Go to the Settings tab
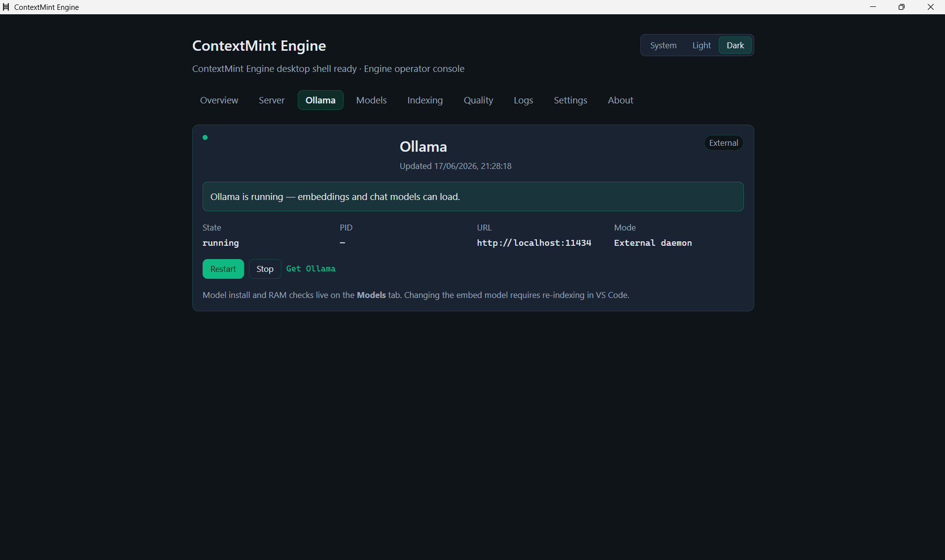Image resolution: width=945 pixels, height=560 pixels. [x=570, y=100]
